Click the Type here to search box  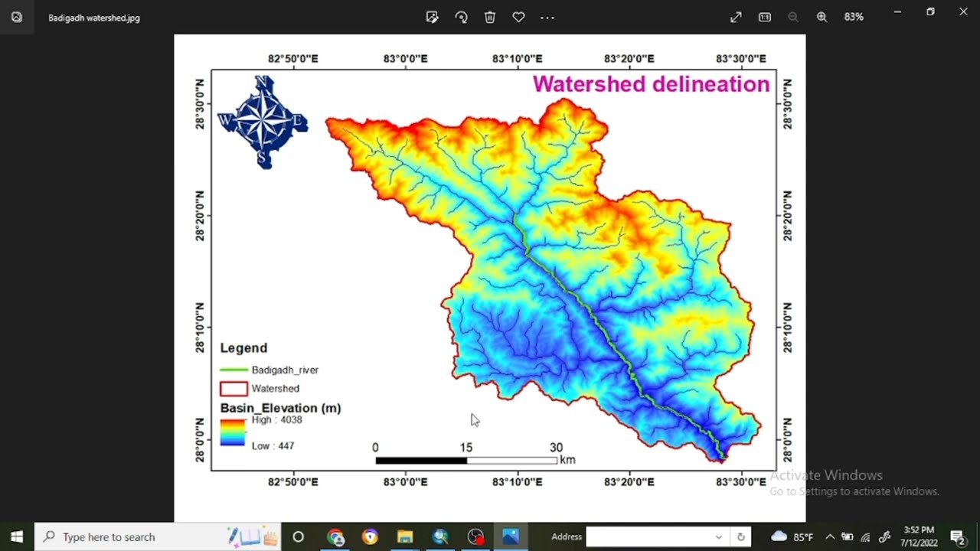[x=157, y=536]
